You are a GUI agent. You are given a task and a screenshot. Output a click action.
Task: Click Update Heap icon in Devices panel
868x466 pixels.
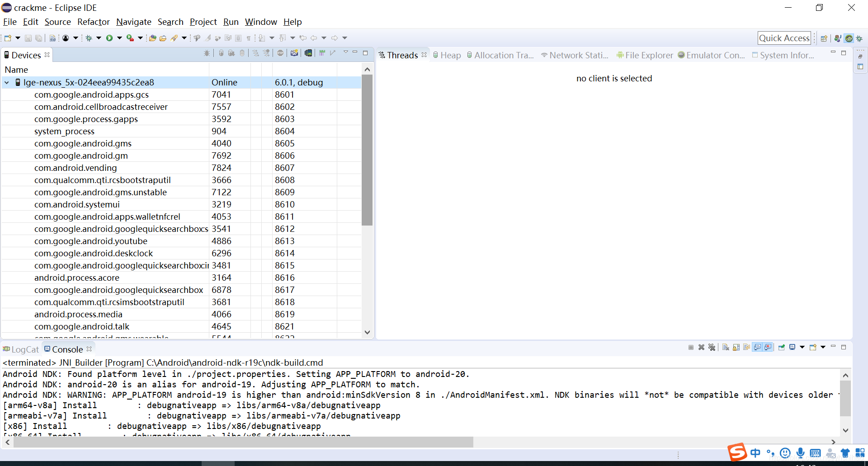click(x=221, y=53)
